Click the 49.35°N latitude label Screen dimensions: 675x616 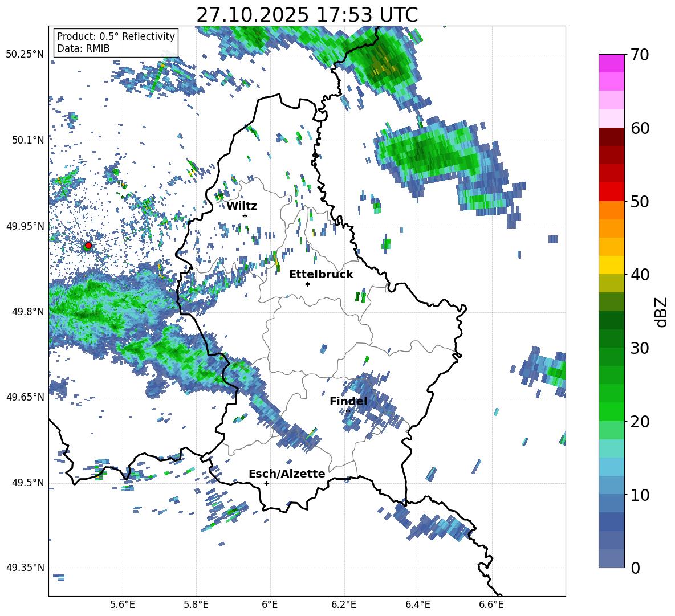point(25,568)
